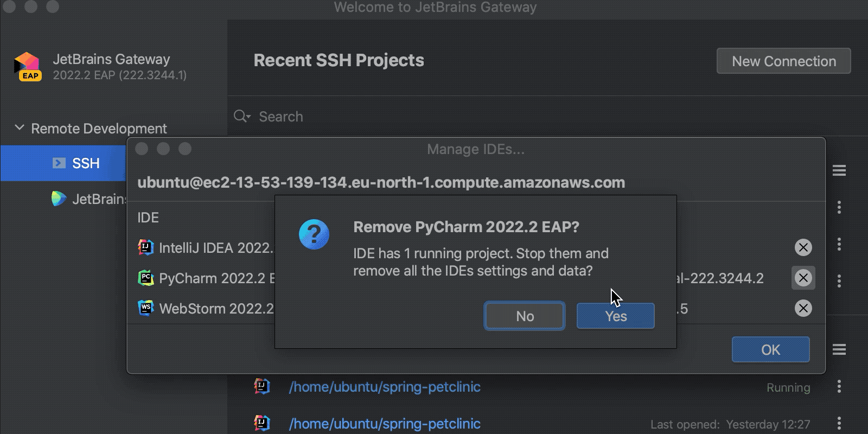Screen dimensions: 868x434
Task: Focus the Search field for recent projects
Action: [547, 117]
